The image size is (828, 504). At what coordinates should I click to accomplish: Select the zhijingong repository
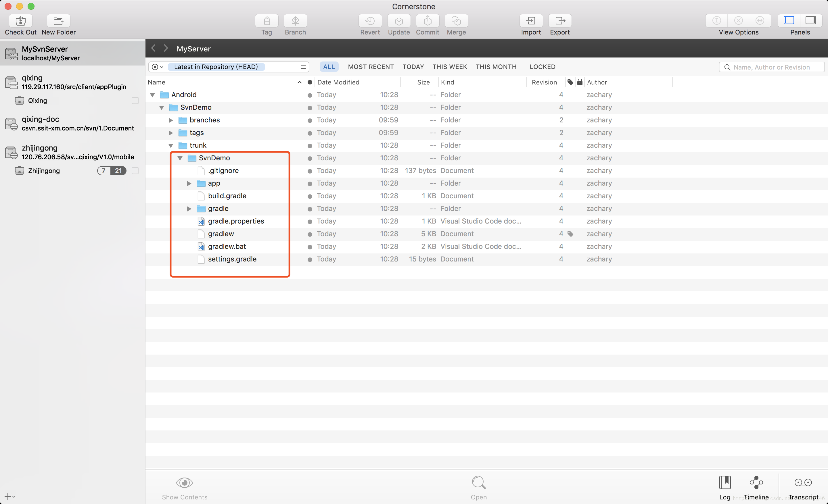pos(72,153)
